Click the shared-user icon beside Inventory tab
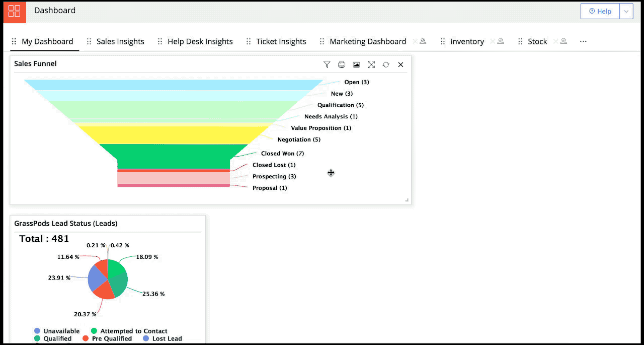 pos(499,42)
